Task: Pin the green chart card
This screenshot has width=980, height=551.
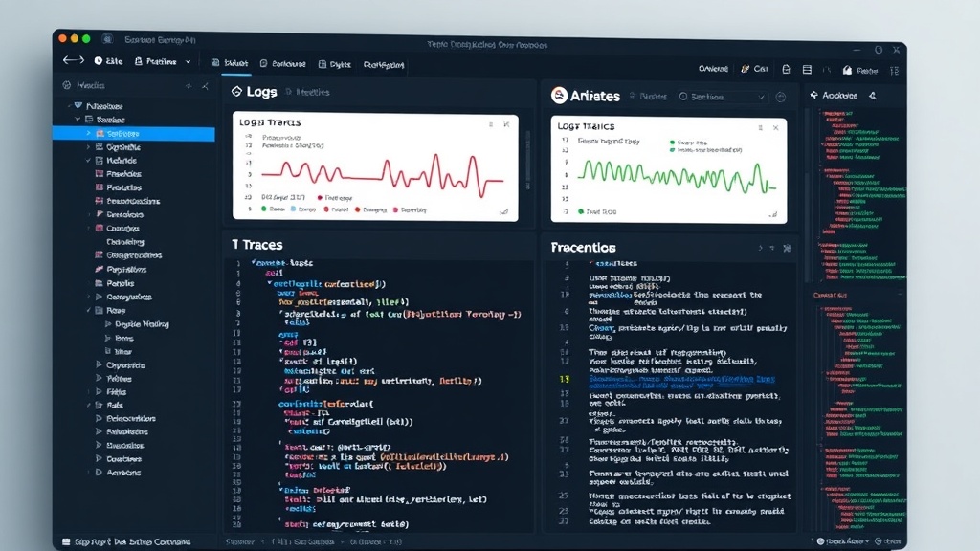Action: click(760, 127)
